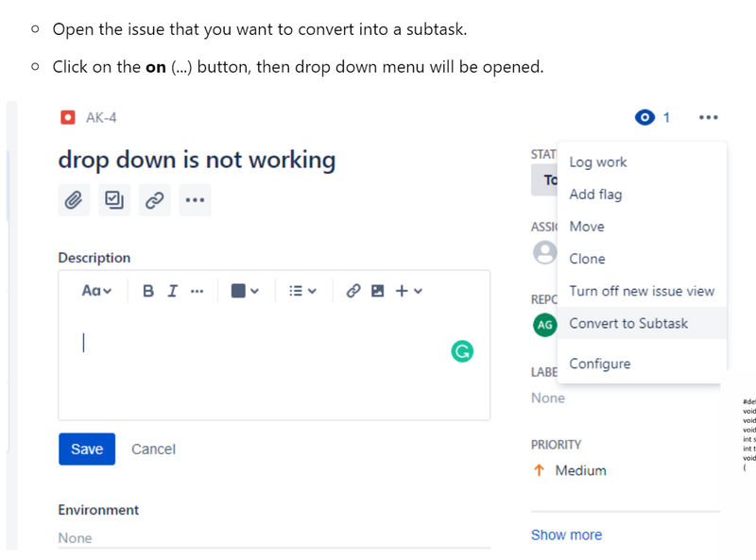756x560 pixels.
Task: Click the link issue icon
Action: (x=154, y=199)
